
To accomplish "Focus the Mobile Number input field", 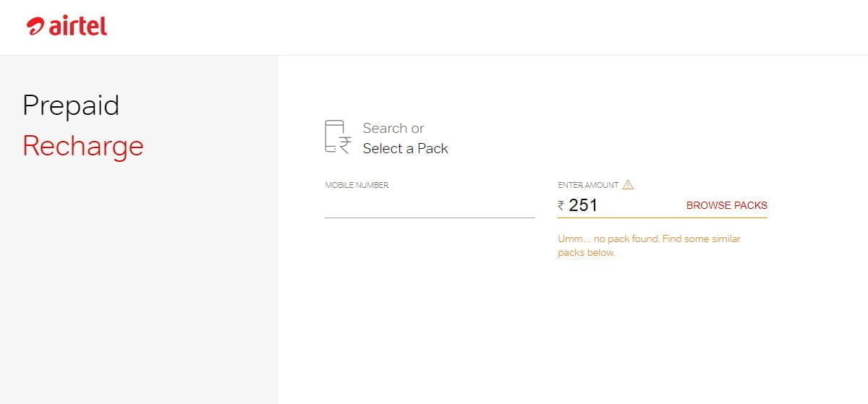I will click(430, 205).
